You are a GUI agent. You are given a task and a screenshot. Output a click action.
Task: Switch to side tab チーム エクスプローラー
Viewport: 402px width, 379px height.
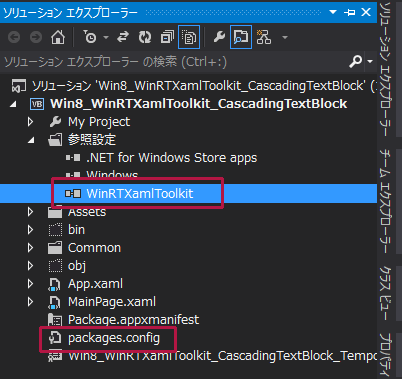tap(385, 201)
